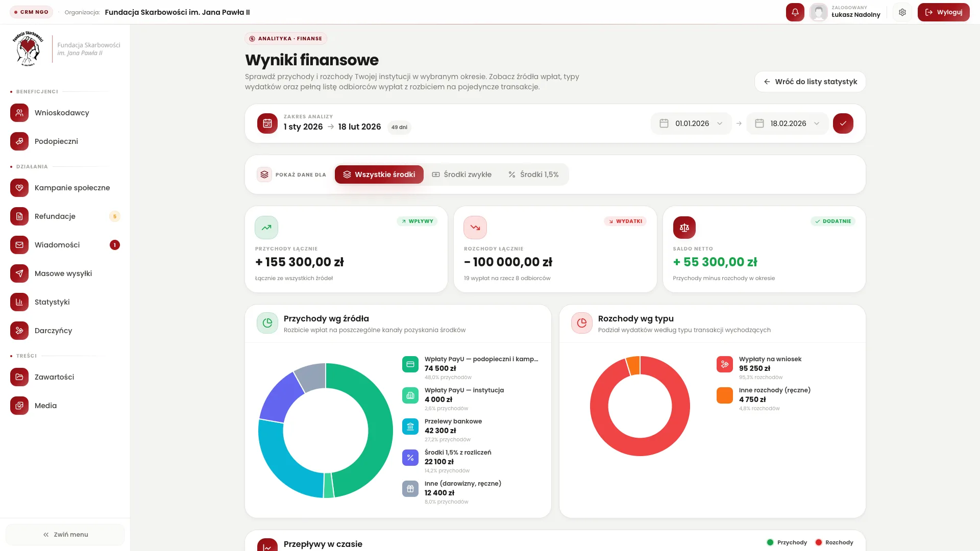The width and height of the screenshot is (980, 551).
Task: Click the WPŁYWY tag
Action: point(417,221)
